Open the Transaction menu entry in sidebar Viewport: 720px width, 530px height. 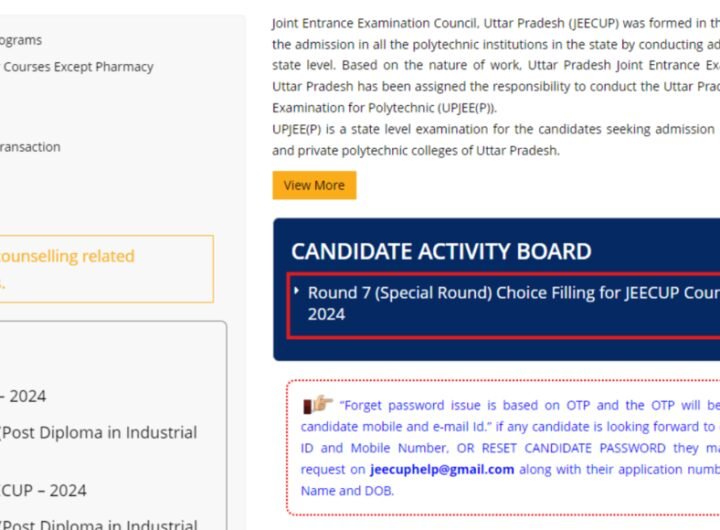click(30, 147)
